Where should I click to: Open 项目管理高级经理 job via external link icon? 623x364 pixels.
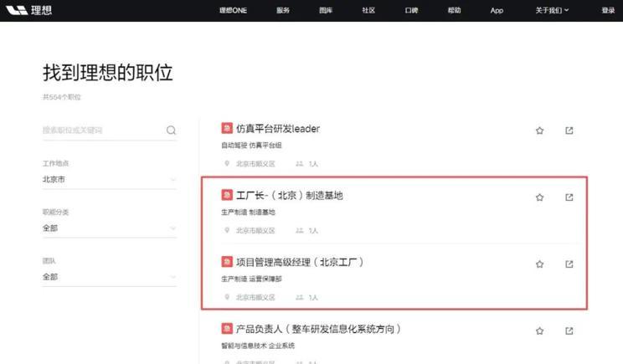569,264
